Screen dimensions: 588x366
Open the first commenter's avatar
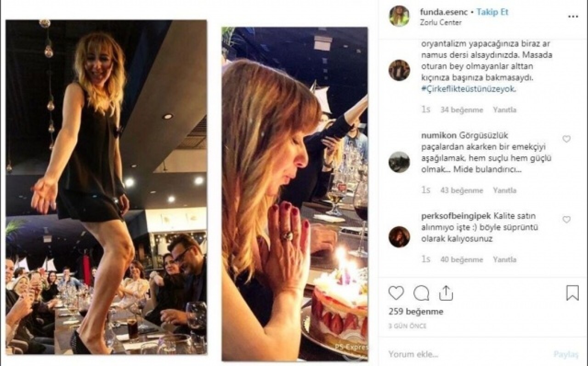399,70
